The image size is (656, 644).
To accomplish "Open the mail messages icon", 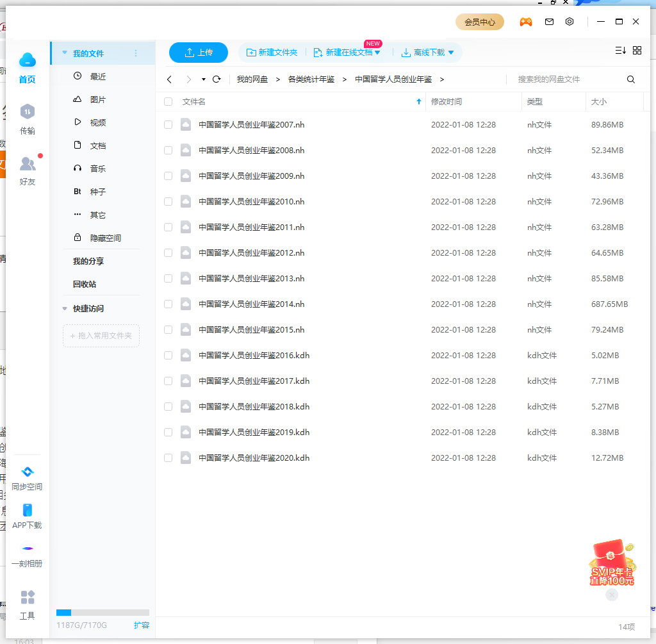I will (549, 22).
